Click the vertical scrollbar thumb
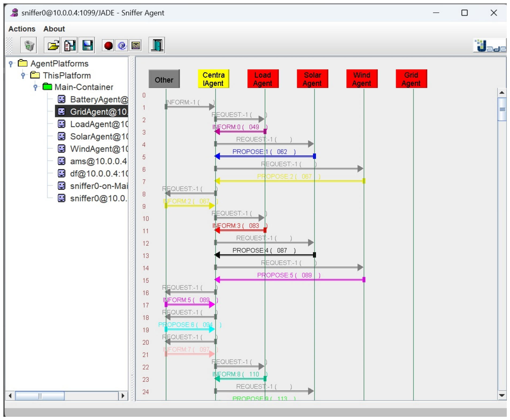Viewport: 510px width, 420px height. coord(502,109)
